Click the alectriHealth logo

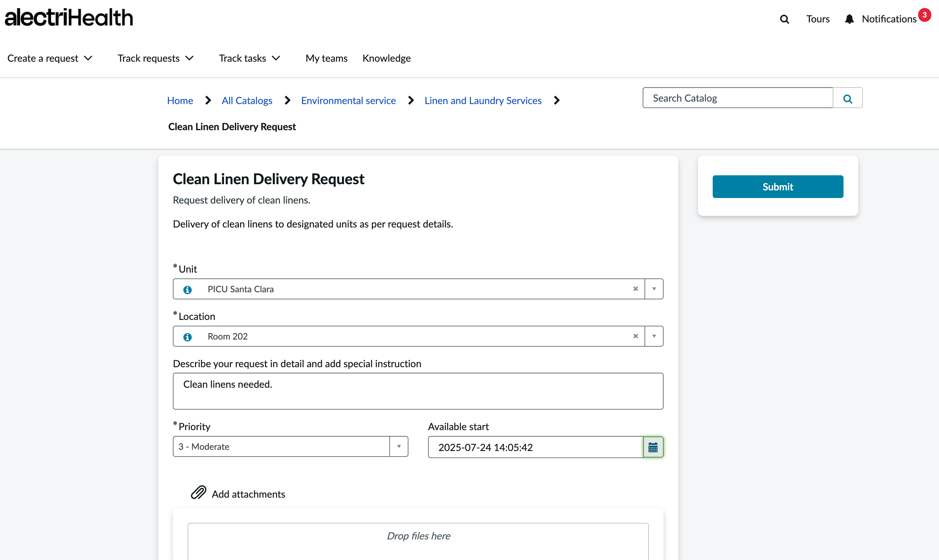(69, 17)
